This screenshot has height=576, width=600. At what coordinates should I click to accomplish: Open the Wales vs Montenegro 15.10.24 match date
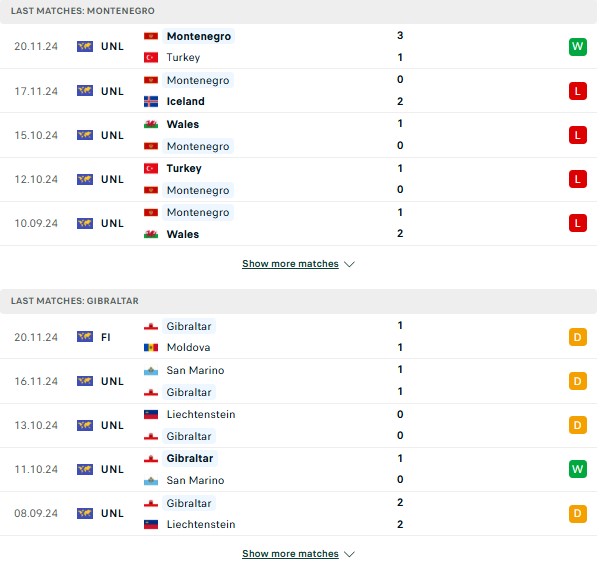(x=36, y=135)
